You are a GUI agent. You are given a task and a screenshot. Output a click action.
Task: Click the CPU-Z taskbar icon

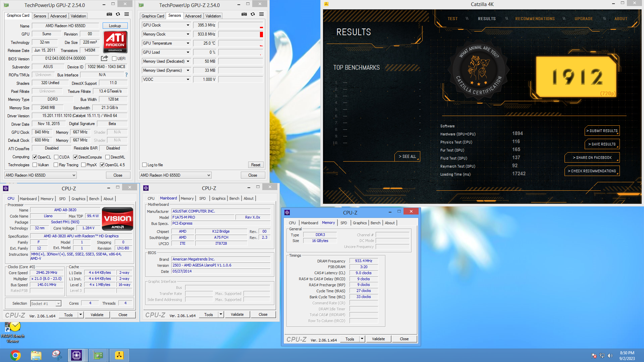[76, 355]
